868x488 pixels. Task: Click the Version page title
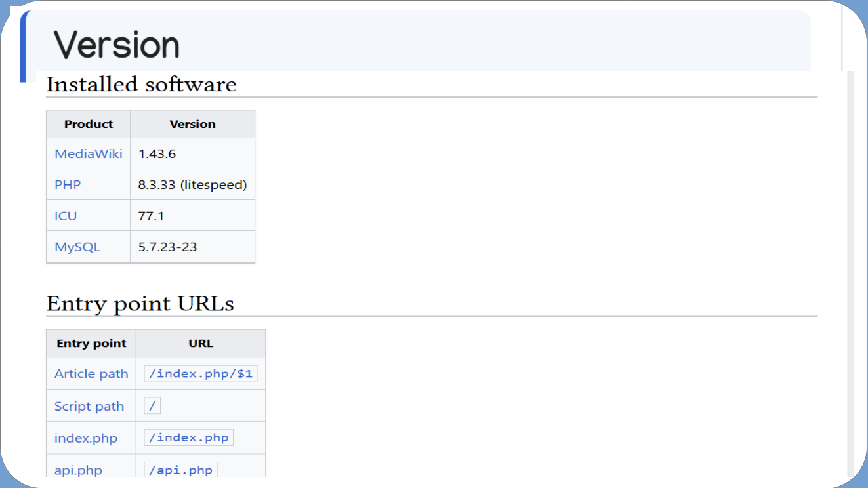[x=117, y=45]
